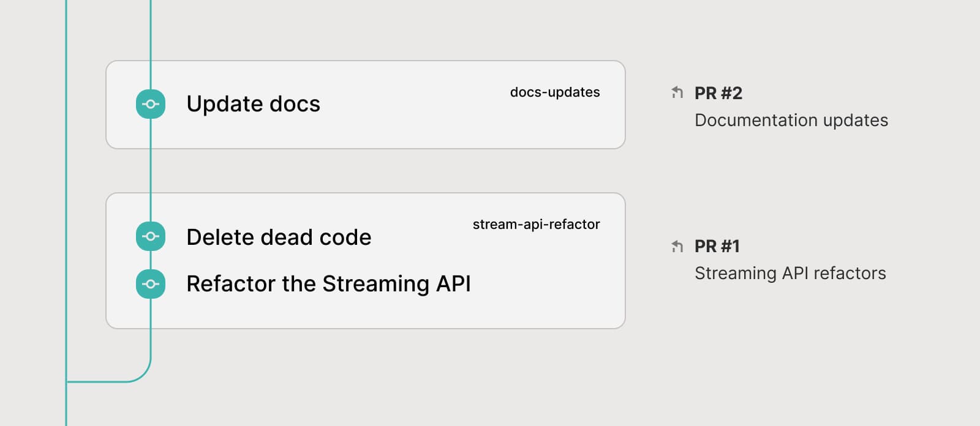Open the PR #1 heading

tap(717, 246)
